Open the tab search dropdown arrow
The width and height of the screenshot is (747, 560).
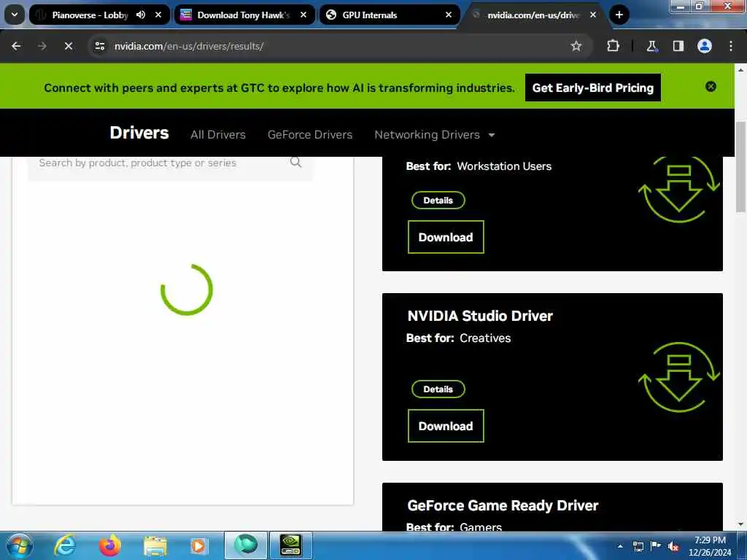coord(15,15)
